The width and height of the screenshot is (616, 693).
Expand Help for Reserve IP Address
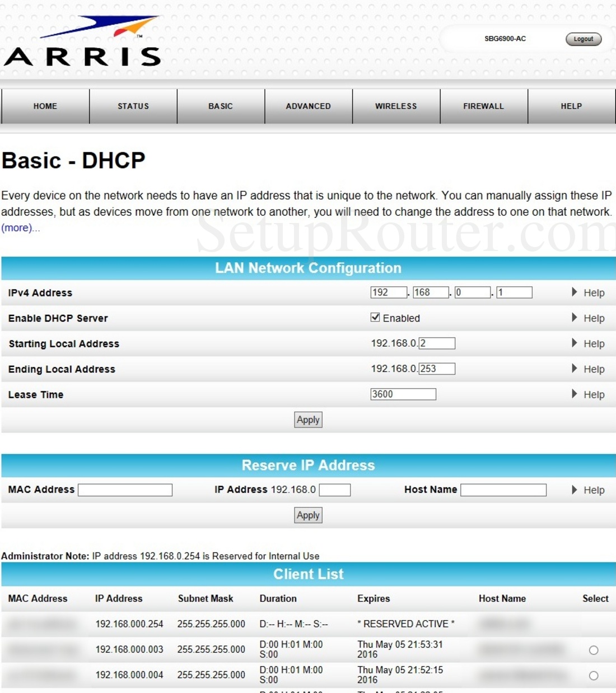(x=588, y=490)
